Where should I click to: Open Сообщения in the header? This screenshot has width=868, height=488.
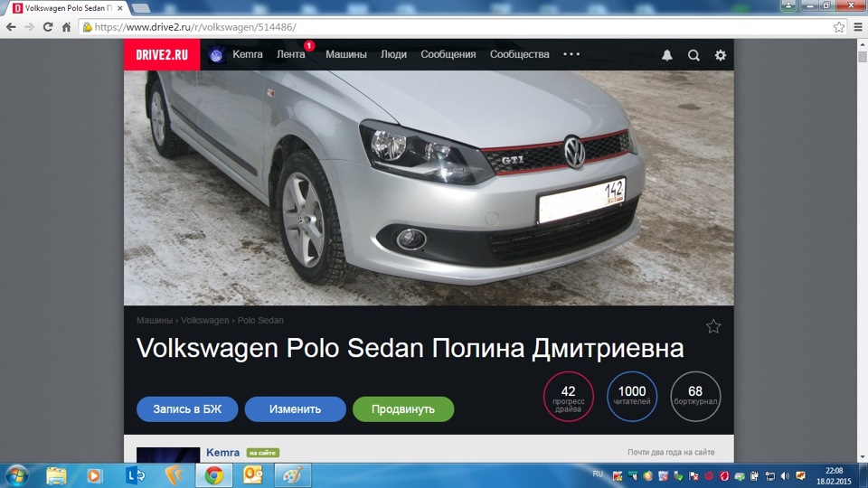pos(448,54)
